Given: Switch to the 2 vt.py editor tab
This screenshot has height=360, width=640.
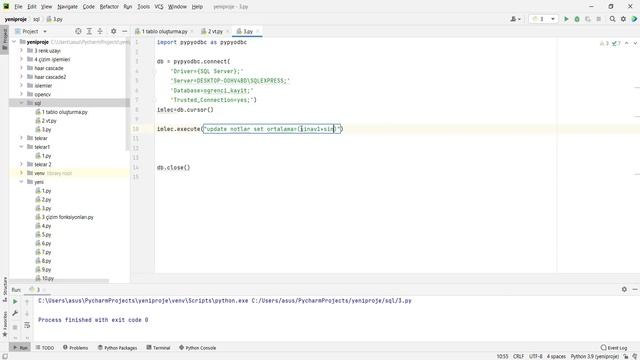Looking at the screenshot, I should pyautogui.click(x=215, y=31).
